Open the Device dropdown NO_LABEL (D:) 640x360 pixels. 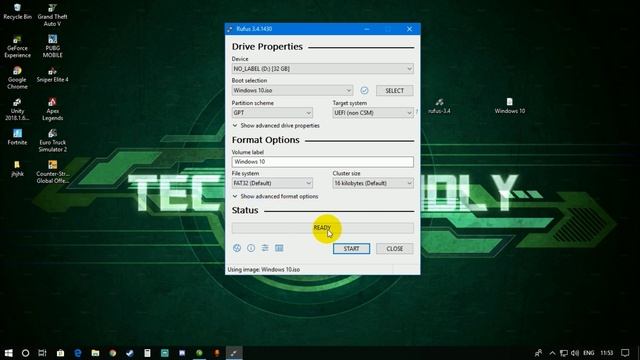322,69
